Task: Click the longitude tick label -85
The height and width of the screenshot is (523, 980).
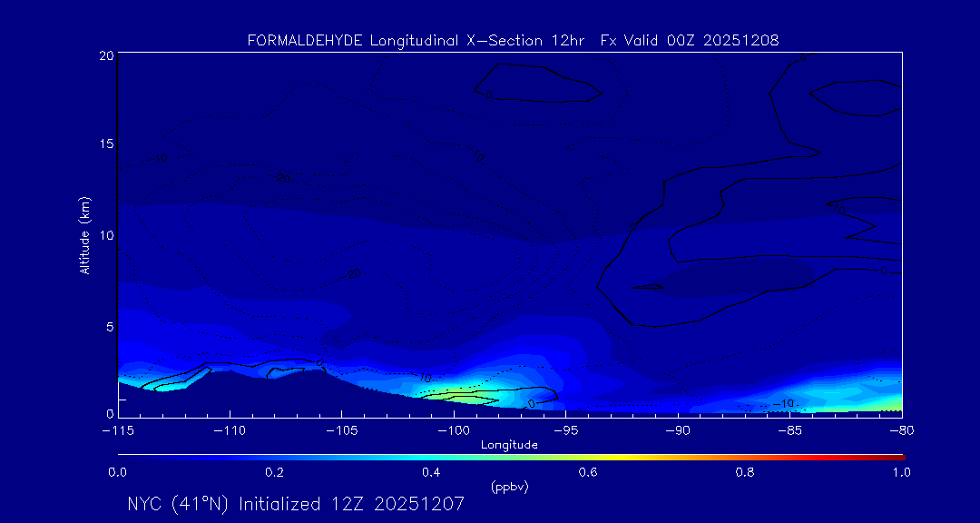Action: coord(790,431)
